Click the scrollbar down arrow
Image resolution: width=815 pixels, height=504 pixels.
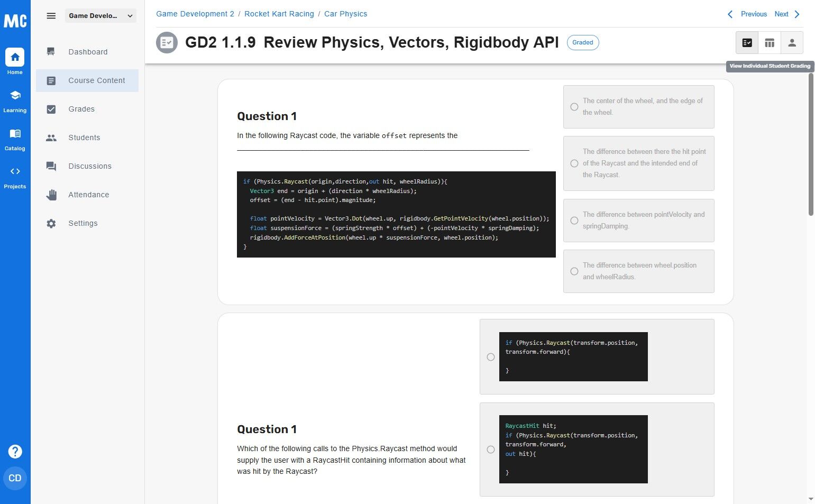coord(811,499)
